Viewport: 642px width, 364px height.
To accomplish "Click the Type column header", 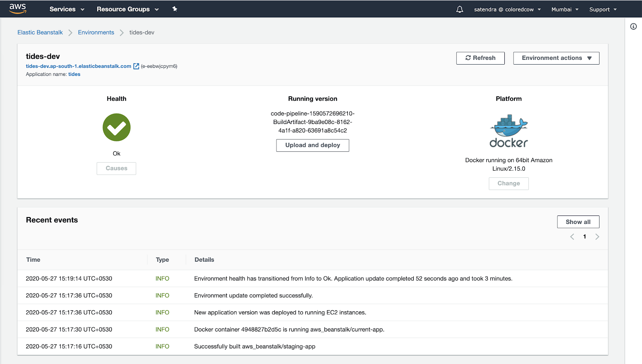I will [x=163, y=260].
